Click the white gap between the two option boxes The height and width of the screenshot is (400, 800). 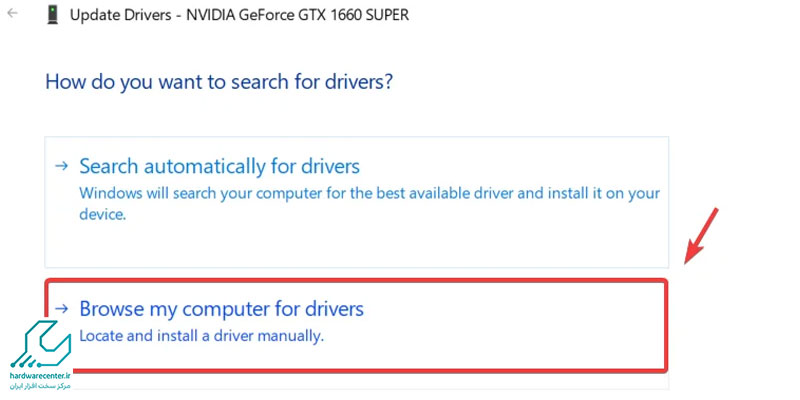pyautogui.click(x=356, y=273)
